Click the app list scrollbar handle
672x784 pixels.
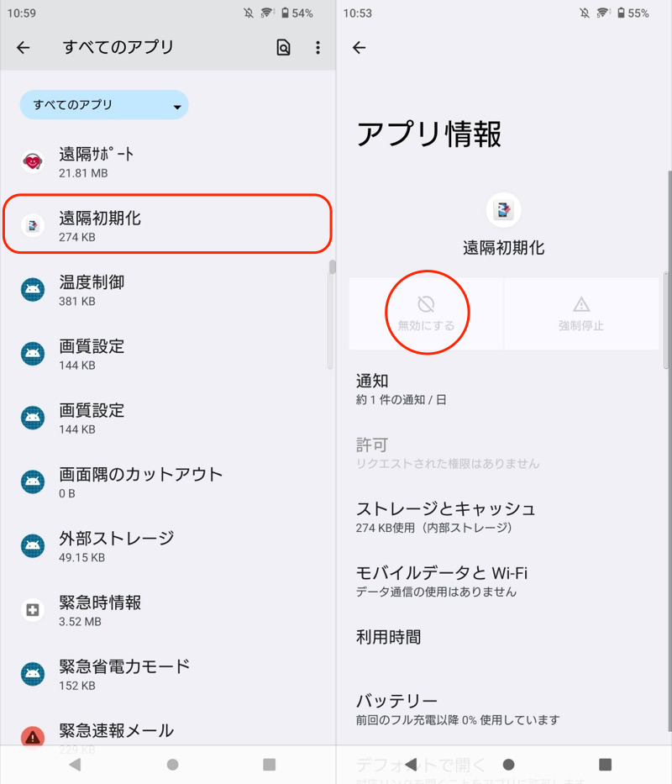(332, 268)
